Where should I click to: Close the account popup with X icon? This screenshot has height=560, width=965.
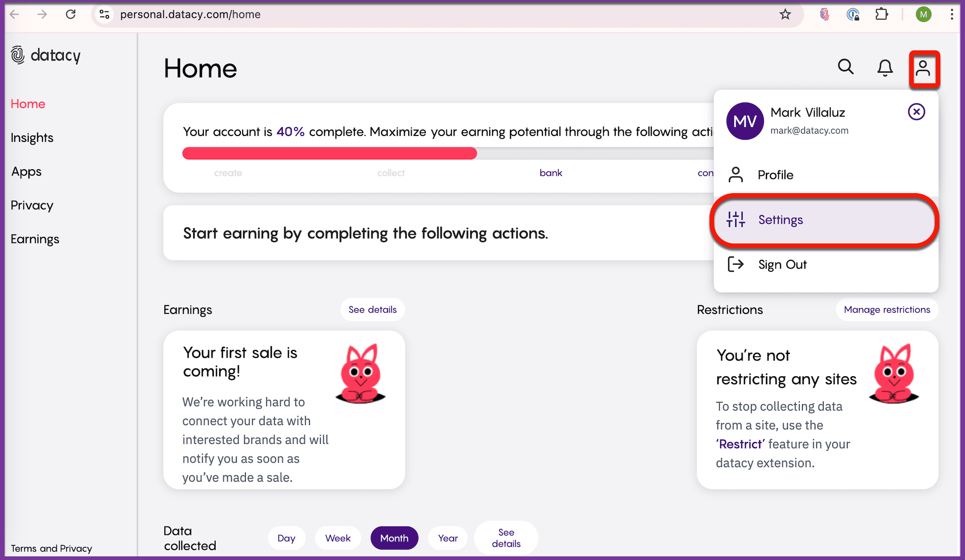(916, 112)
